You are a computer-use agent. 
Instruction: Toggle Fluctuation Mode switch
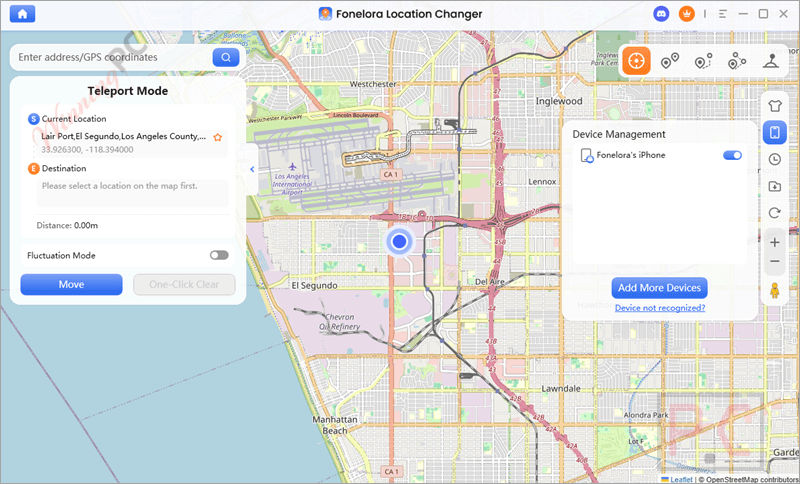[x=219, y=255]
